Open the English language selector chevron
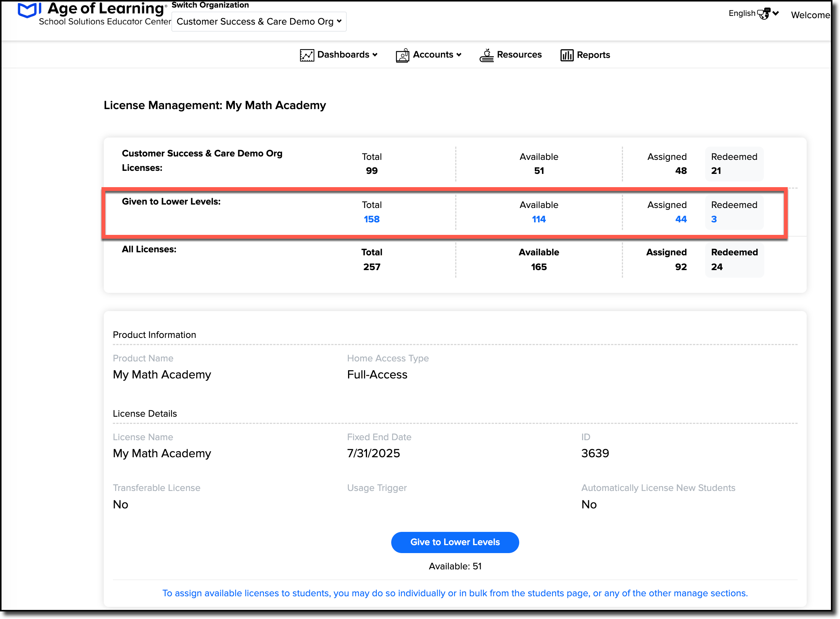The width and height of the screenshot is (840, 619). coord(776,13)
